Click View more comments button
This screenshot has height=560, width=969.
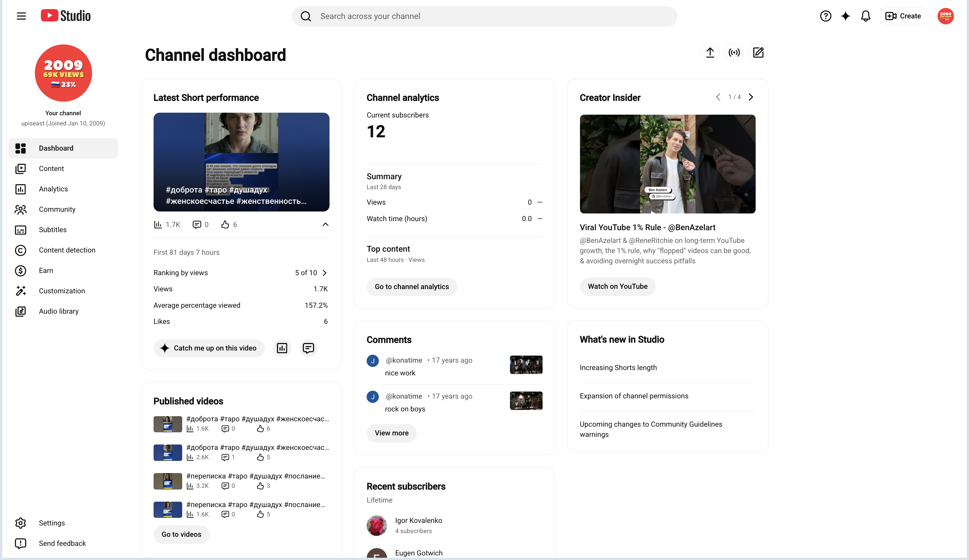pyautogui.click(x=392, y=433)
